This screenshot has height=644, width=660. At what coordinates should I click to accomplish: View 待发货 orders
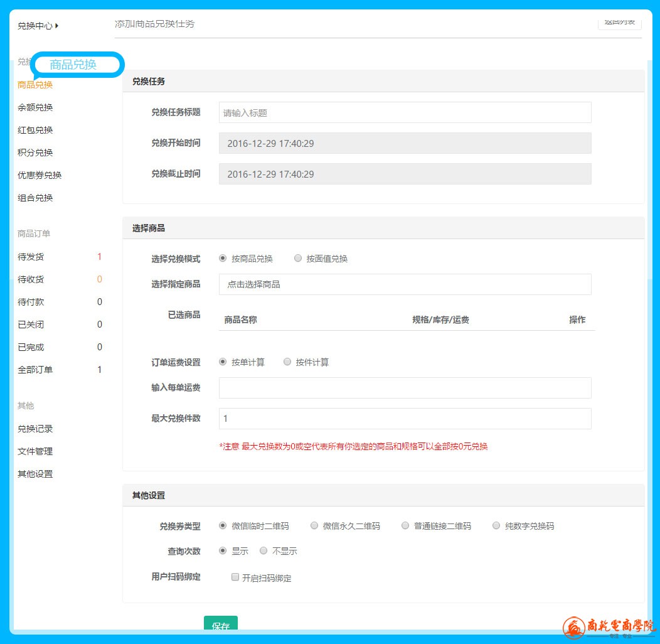click(31, 257)
